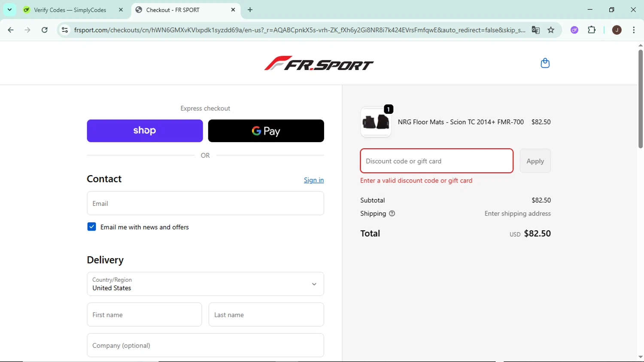The width and height of the screenshot is (644, 362).
Task: Click the Enter shipping address text
Action: [x=517, y=213]
